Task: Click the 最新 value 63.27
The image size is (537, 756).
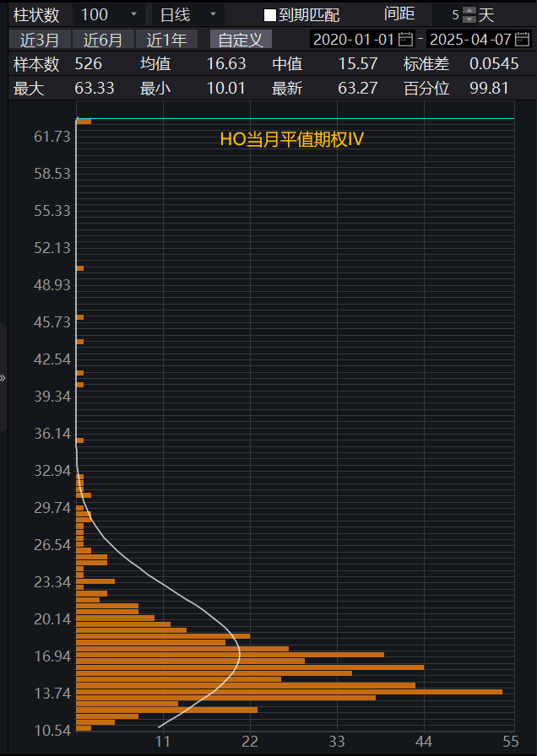Action: [357, 89]
